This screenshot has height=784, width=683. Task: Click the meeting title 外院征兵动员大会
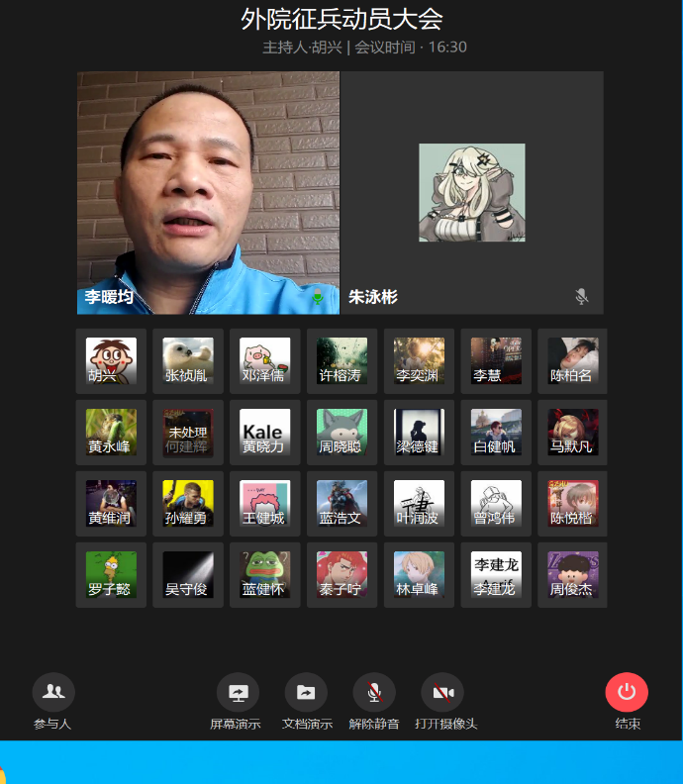pos(341,19)
